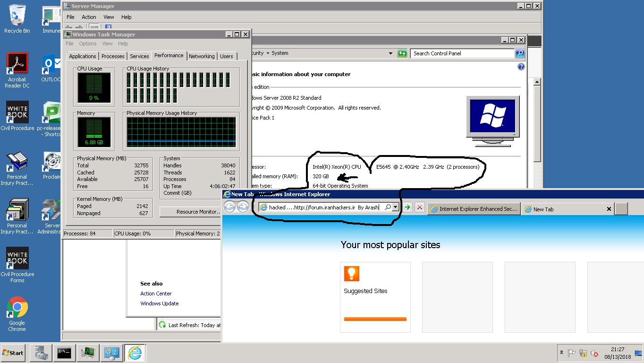
Task: Go back in Internet Explorer
Action: 229,207
